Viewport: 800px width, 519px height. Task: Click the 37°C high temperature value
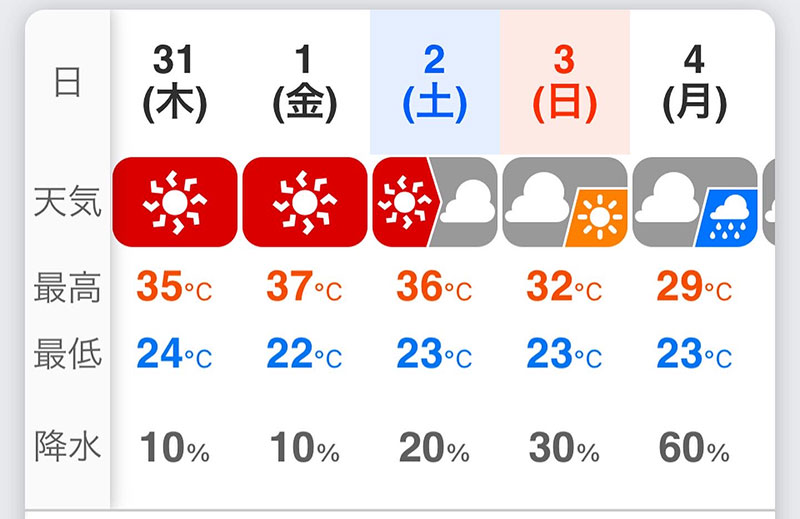coord(305,288)
